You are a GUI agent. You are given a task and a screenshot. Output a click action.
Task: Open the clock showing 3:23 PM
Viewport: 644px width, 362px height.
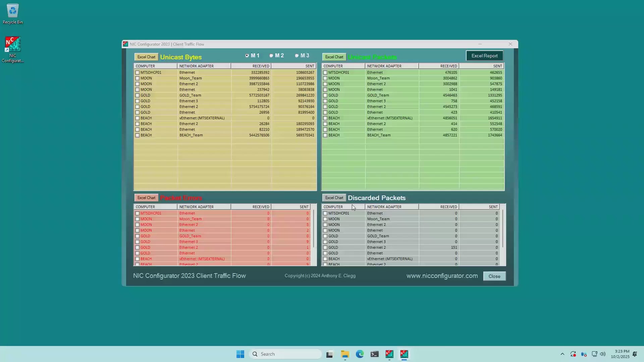click(620, 354)
